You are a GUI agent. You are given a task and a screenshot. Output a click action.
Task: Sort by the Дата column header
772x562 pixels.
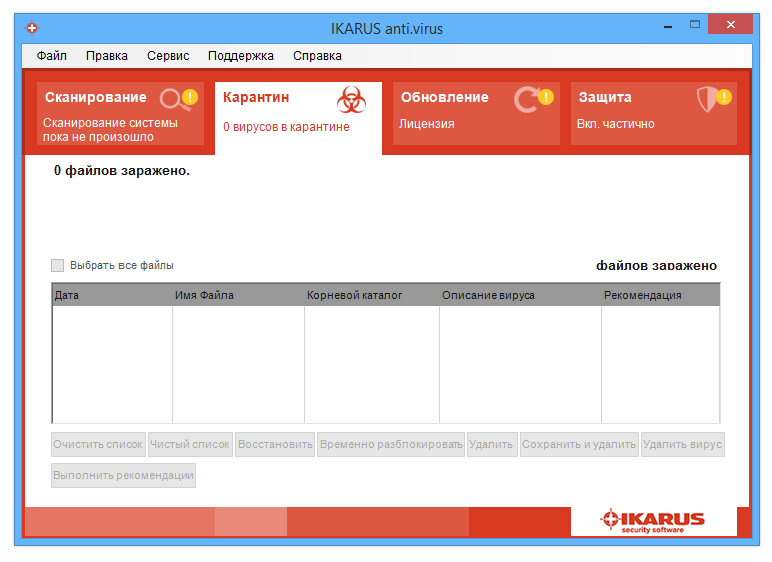click(x=112, y=295)
